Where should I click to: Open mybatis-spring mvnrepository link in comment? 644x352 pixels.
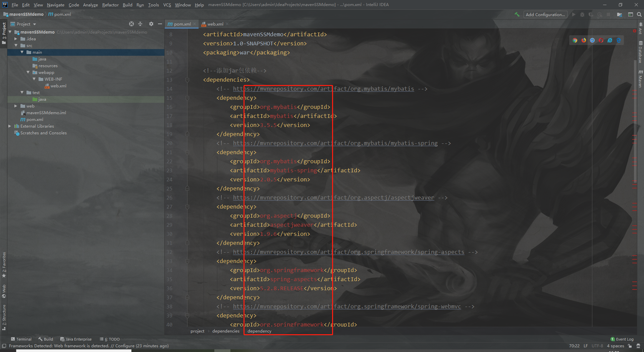pos(335,143)
